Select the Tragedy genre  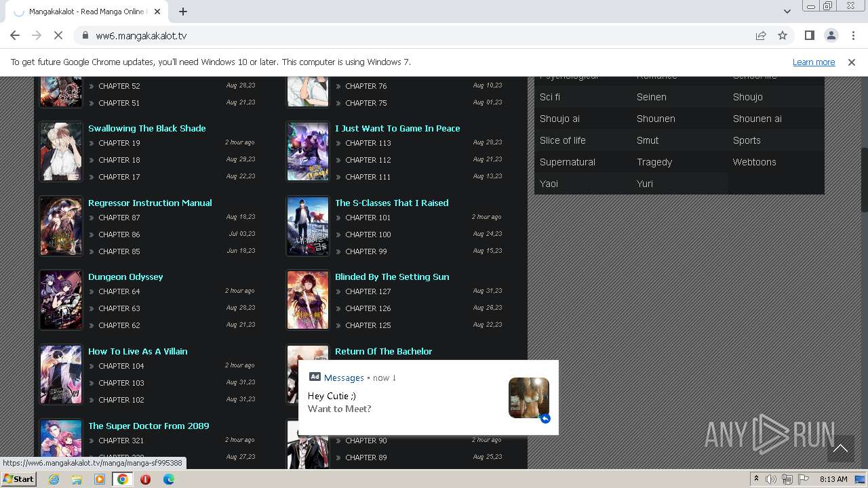click(654, 162)
